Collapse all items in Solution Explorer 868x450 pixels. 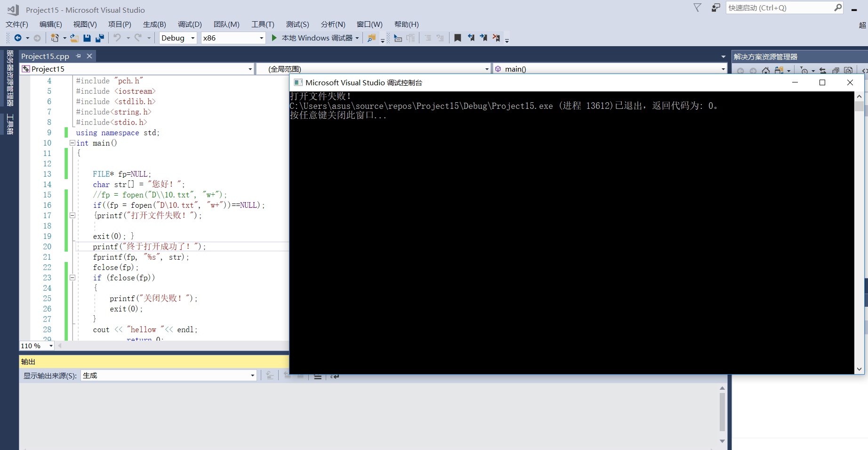836,71
